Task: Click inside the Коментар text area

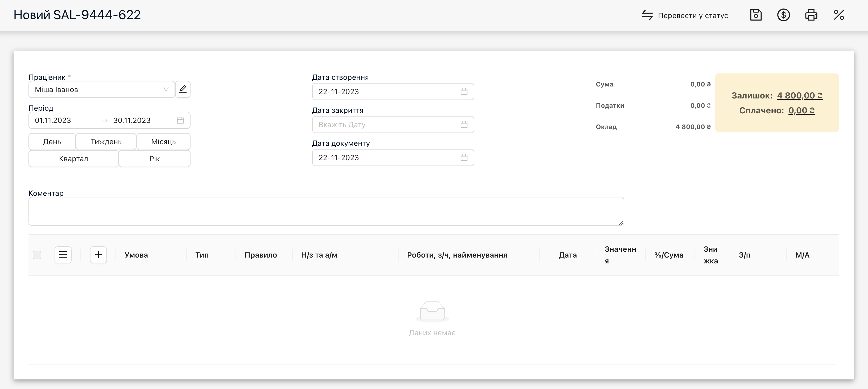Action: pyautogui.click(x=326, y=211)
